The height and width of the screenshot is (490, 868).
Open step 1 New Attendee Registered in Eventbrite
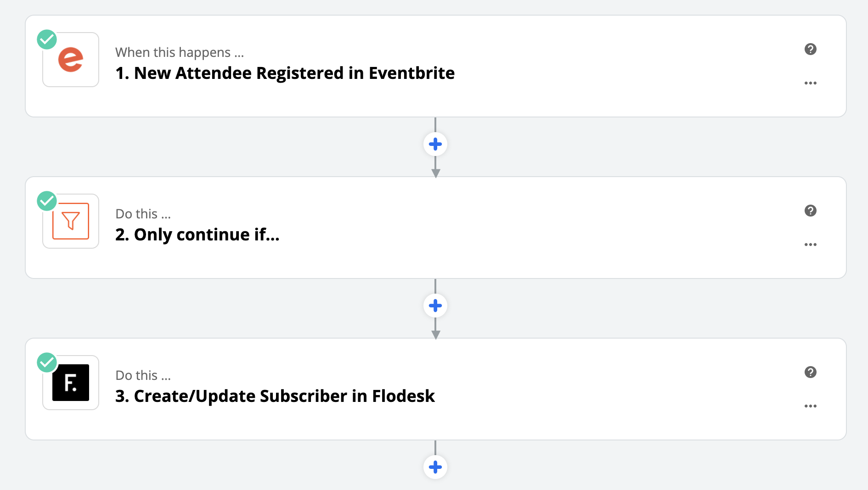[x=285, y=73]
